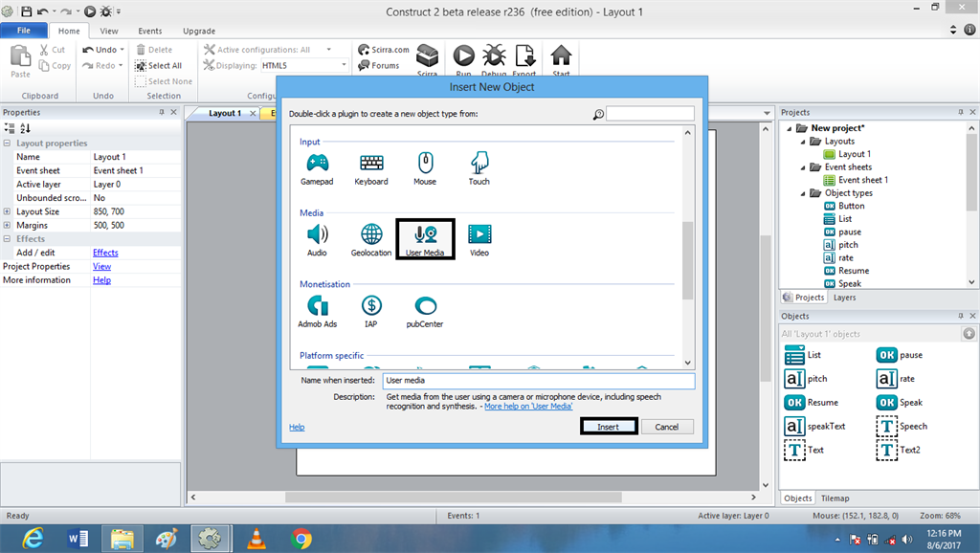
Task: Select the Touch plugin icon
Action: 479,163
